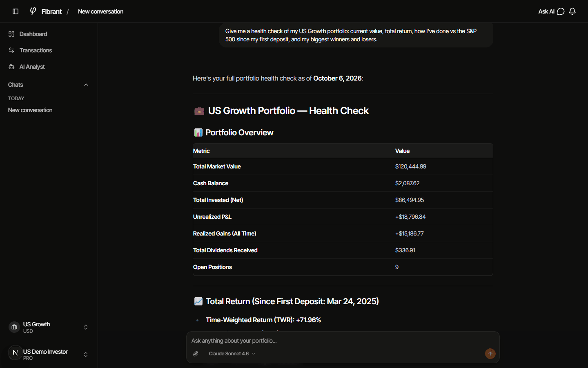Screen dimensions: 588x368
Task: Focus the Ask anything about your portfolio field
Action: click(343, 341)
